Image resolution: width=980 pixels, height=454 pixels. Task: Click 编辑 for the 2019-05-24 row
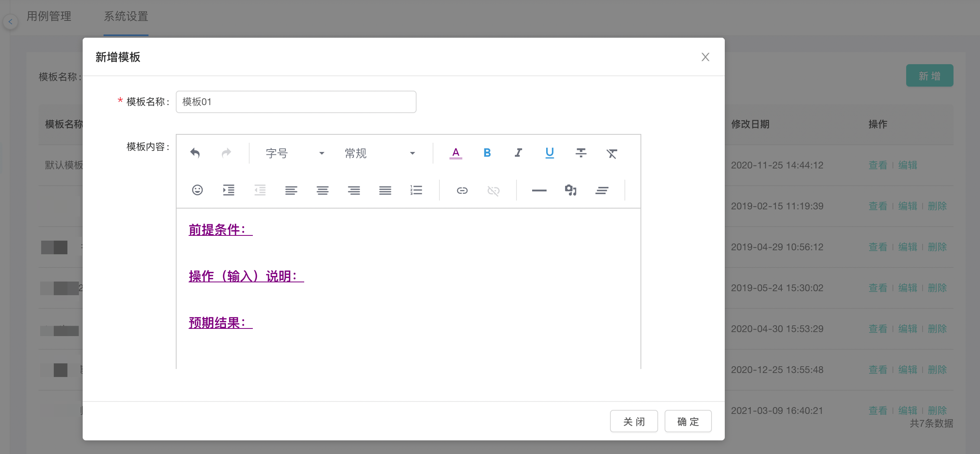(x=907, y=288)
